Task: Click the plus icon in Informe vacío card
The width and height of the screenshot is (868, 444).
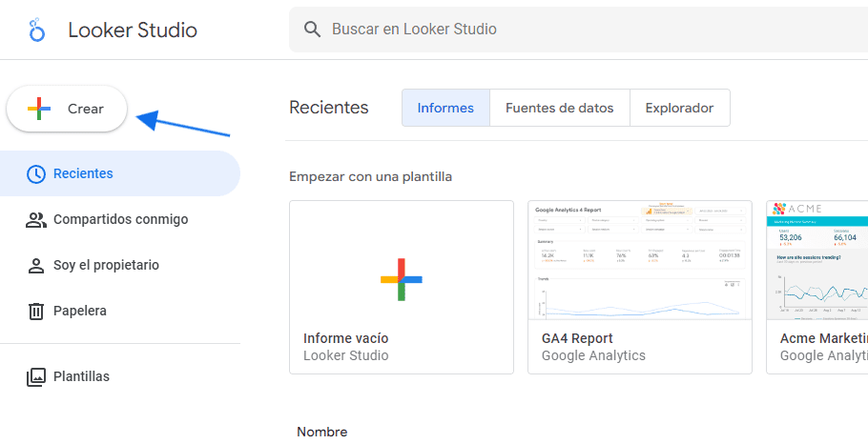Action: 402,279
